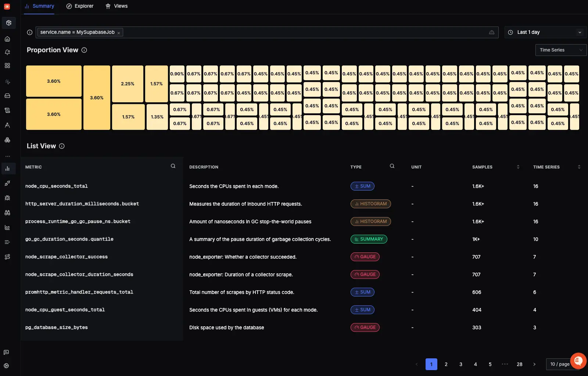Screen dimensions: 588x376
Task: Switch to the Views tab
Action: coord(116,6)
